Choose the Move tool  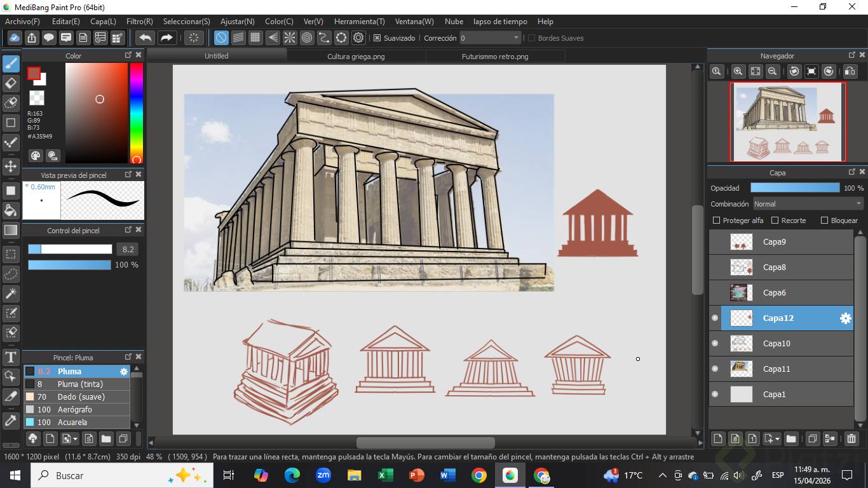[11, 166]
